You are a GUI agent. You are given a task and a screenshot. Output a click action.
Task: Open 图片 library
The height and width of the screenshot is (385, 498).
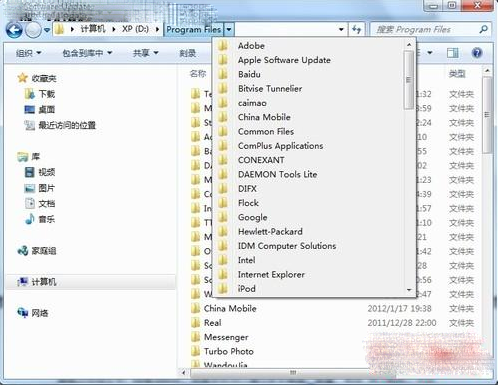[x=40, y=188]
